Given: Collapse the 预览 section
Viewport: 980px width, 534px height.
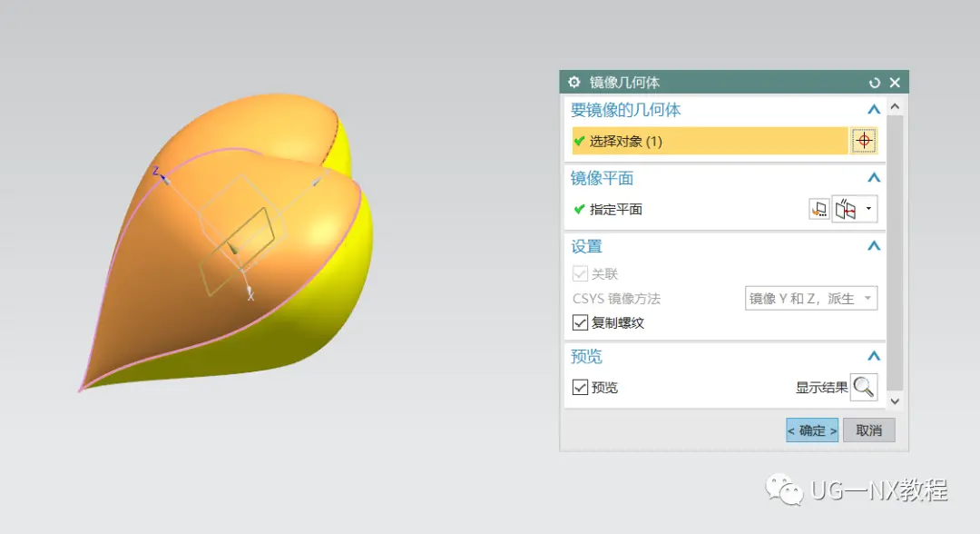Looking at the screenshot, I should pyautogui.click(x=874, y=356).
